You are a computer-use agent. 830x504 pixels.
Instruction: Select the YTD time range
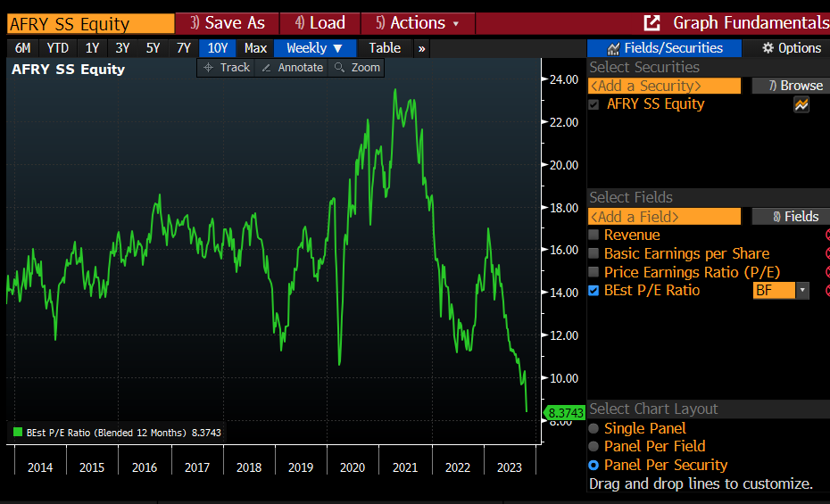pos(58,48)
